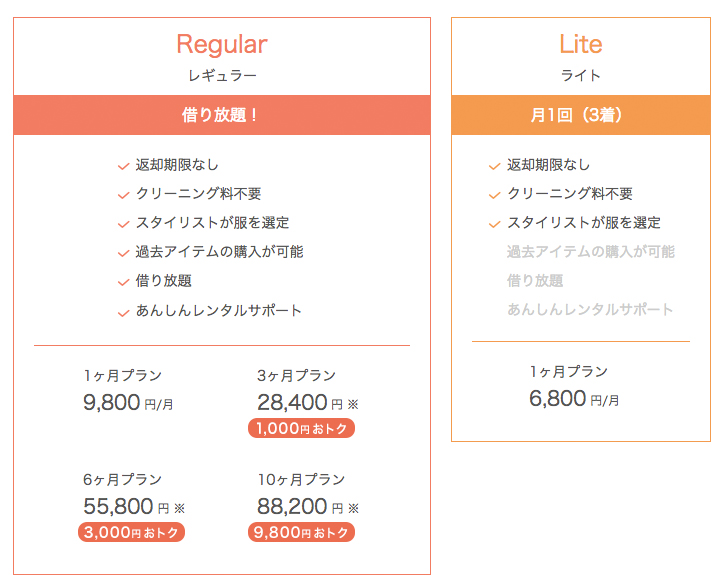Click checkmark beside 過去アイテムの購入が可能 in Regular
The image size is (723, 587).
click(124, 253)
